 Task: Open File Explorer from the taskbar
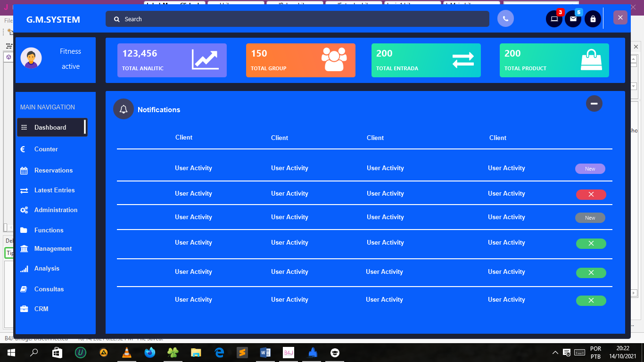[196, 353]
